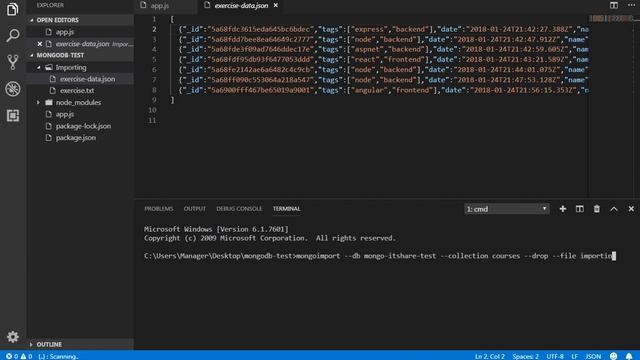Image resolution: width=640 pixels, height=360 pixels.
Task: Collapse the MONGODB-TEST folder section
Action: point(32,55)
